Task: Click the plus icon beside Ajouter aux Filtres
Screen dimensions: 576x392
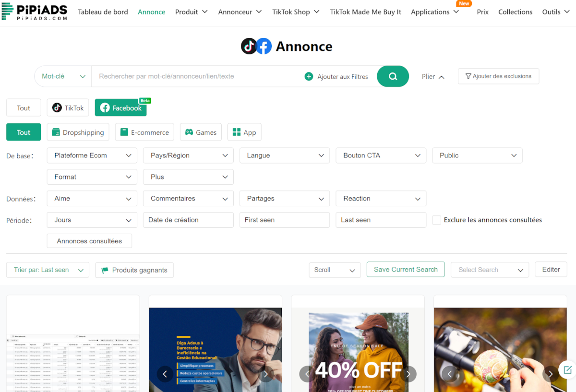Action: pos(309,76)
